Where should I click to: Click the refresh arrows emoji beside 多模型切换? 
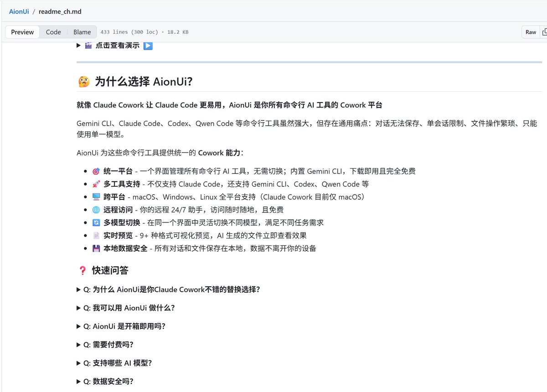(x=96, y=223)
